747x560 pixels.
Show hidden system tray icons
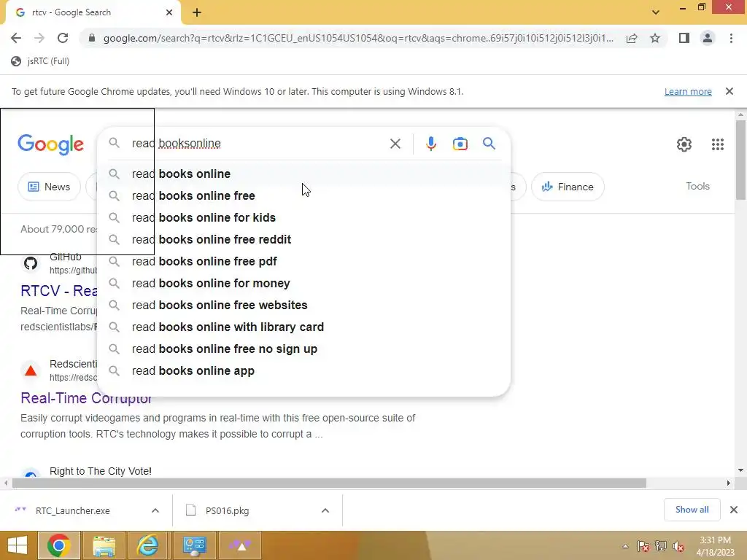[x=625, y=546]
